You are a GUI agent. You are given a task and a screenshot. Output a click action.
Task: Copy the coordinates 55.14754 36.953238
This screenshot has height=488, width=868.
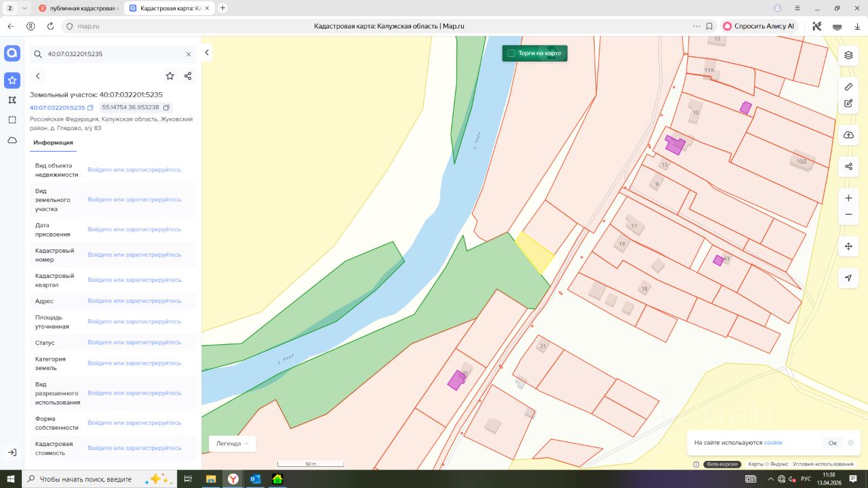click(x=166, y=108)
